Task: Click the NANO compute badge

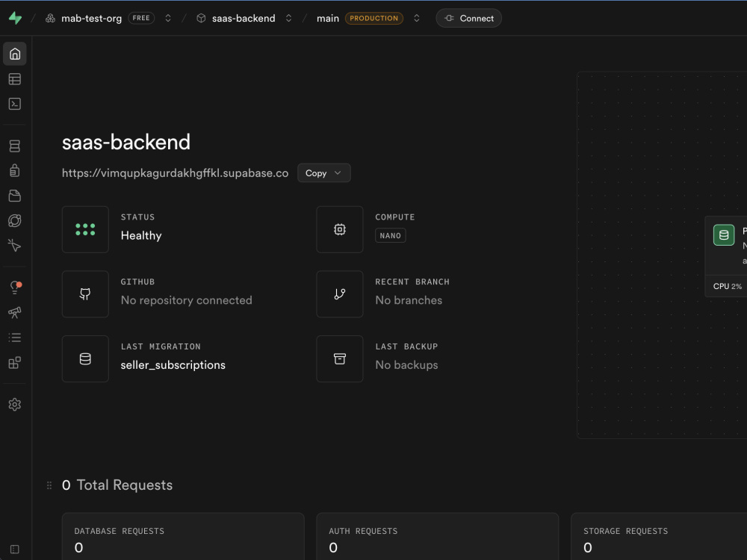Action: point(390,236)
